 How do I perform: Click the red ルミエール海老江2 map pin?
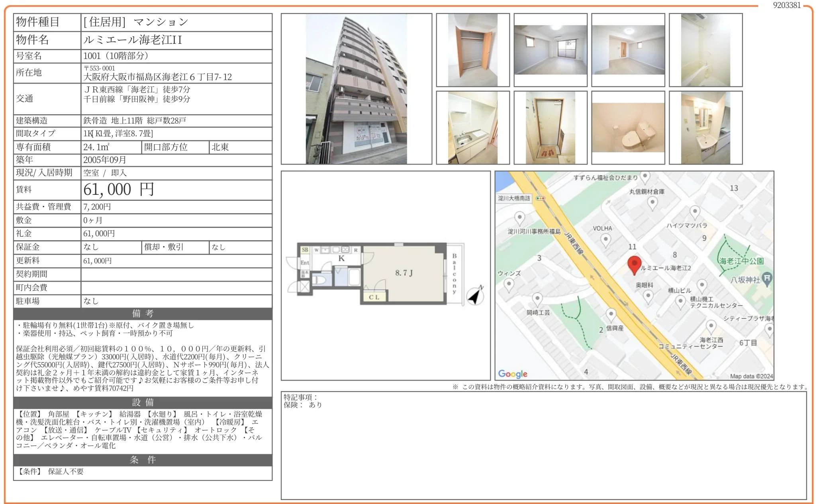pyautogui.click(x=634, y=265)
